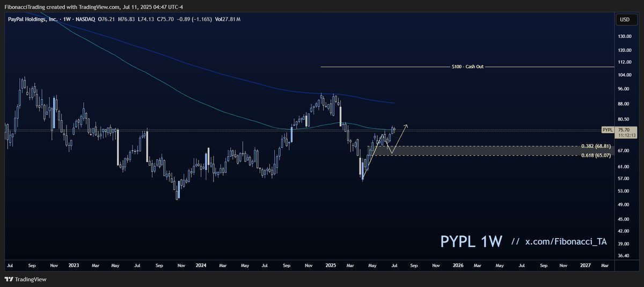The image size is (644, 287).
Task: Select the PayPal Holdings, Inc. symbol title
Action: [33, 19]
